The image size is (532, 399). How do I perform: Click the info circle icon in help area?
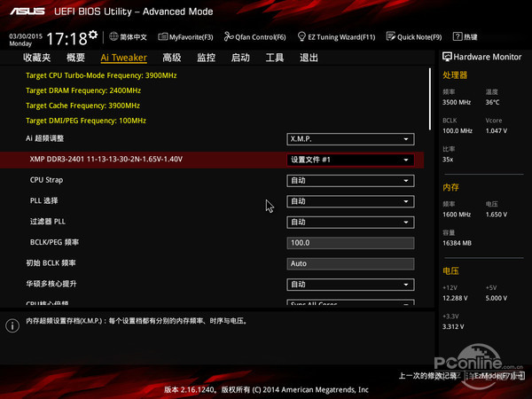coord(12,325)
